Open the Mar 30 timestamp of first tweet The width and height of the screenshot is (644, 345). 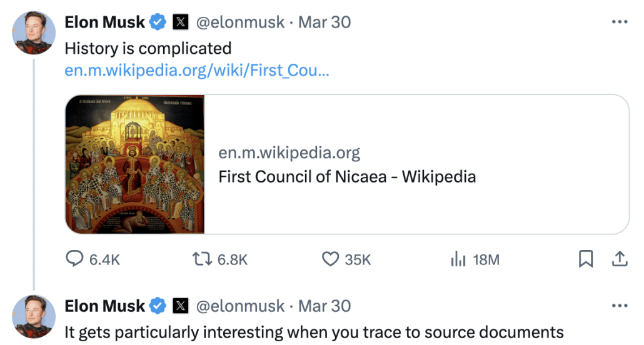pyautogui.click(x=325, y=22)
